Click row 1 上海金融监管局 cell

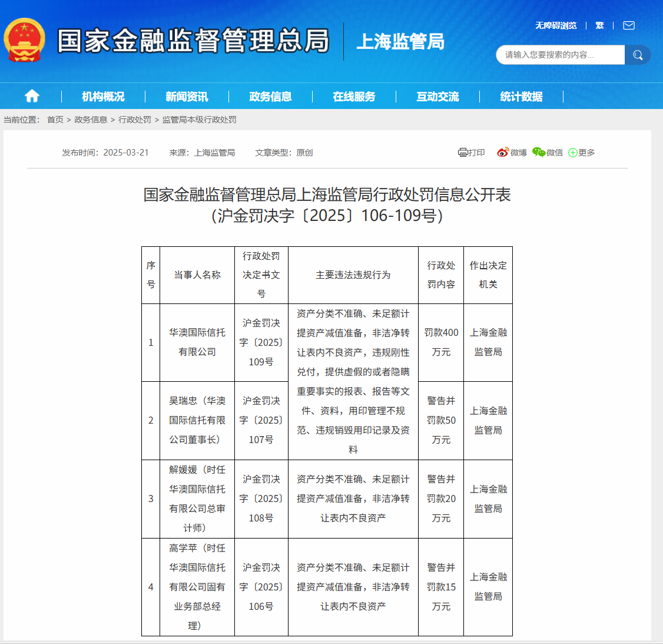tap(488, 342)
